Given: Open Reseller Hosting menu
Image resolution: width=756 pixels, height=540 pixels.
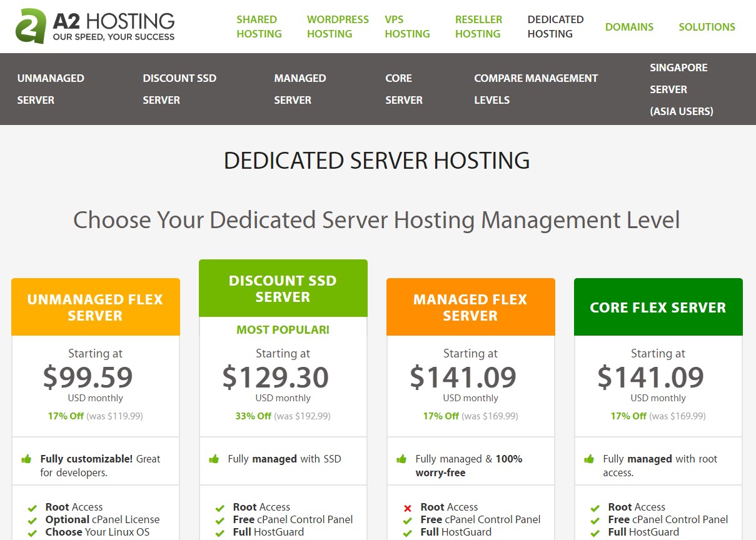Looking at the screenshot, I should (478, 27).
